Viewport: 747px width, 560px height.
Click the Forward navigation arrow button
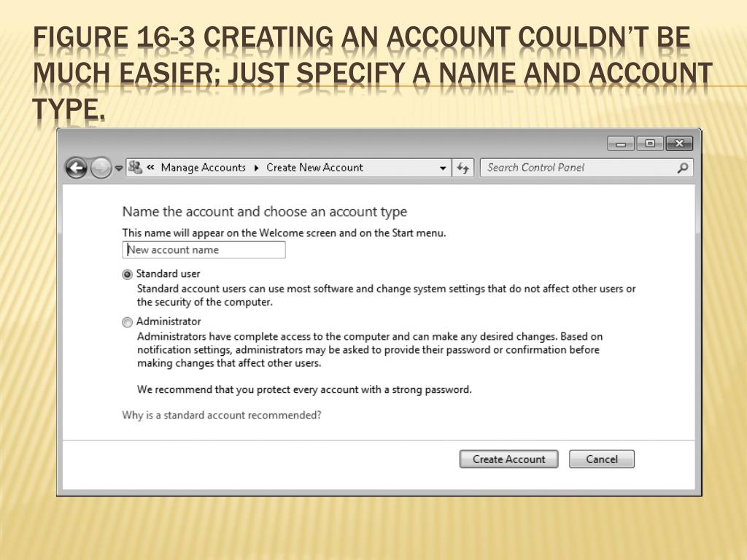101,168
